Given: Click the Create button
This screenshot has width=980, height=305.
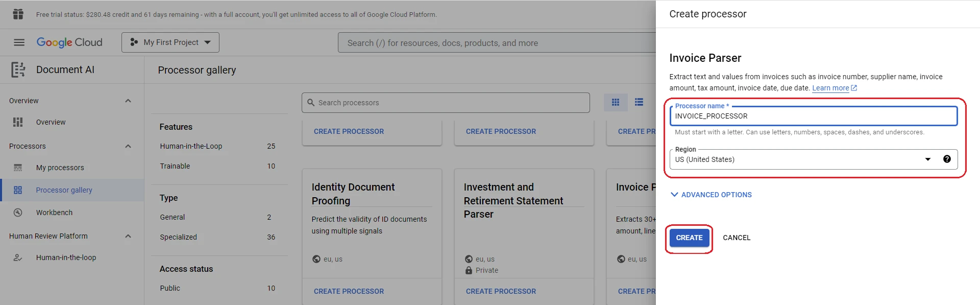Looking at the screenshot, I should point(689,238).
